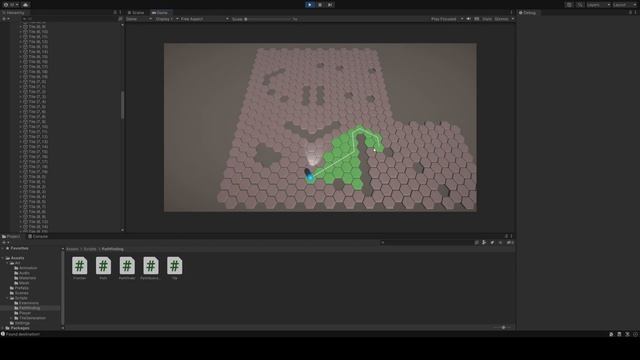
Task: Open the Game panel options menu
Action: [x=511, y=13]
